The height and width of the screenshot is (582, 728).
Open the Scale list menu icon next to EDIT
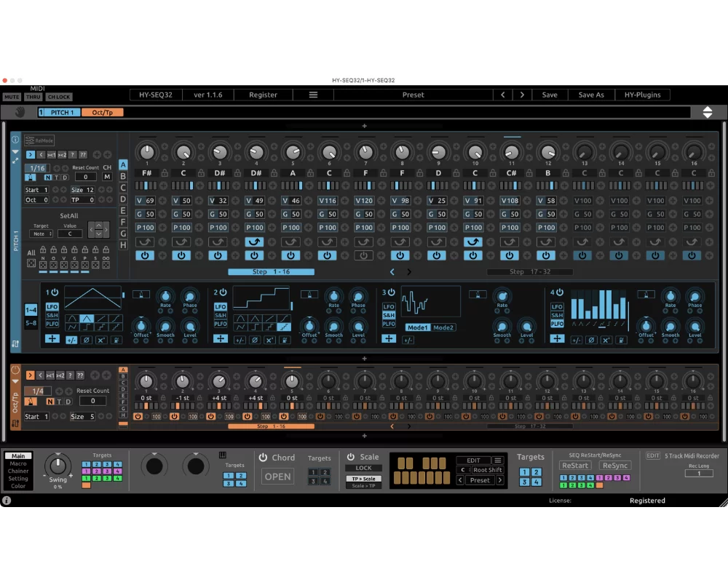click(x=498, y=461)
